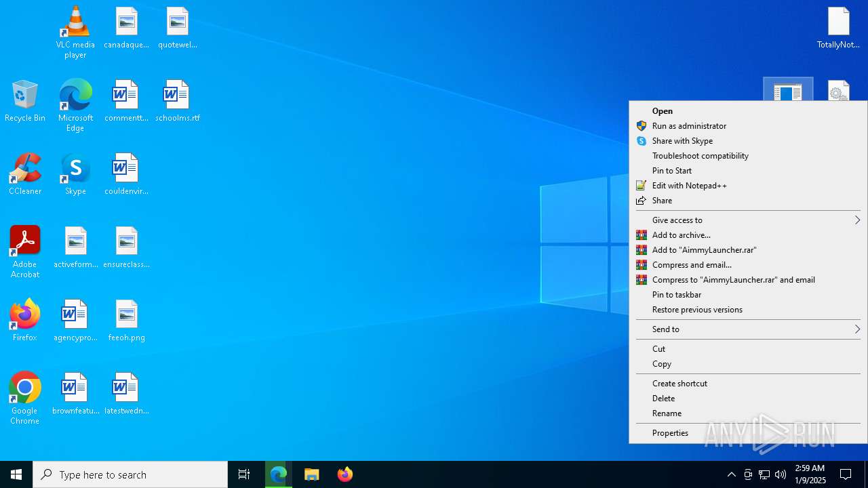Select Troubleshoot compatibility

tap(748, 156)
